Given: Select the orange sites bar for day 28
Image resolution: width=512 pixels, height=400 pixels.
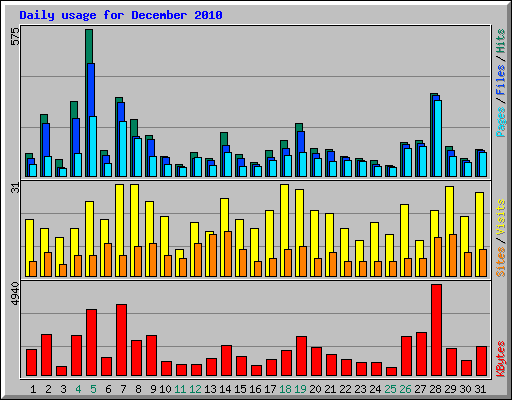Looking at the screenshot, I should click(x=438, y=257).
